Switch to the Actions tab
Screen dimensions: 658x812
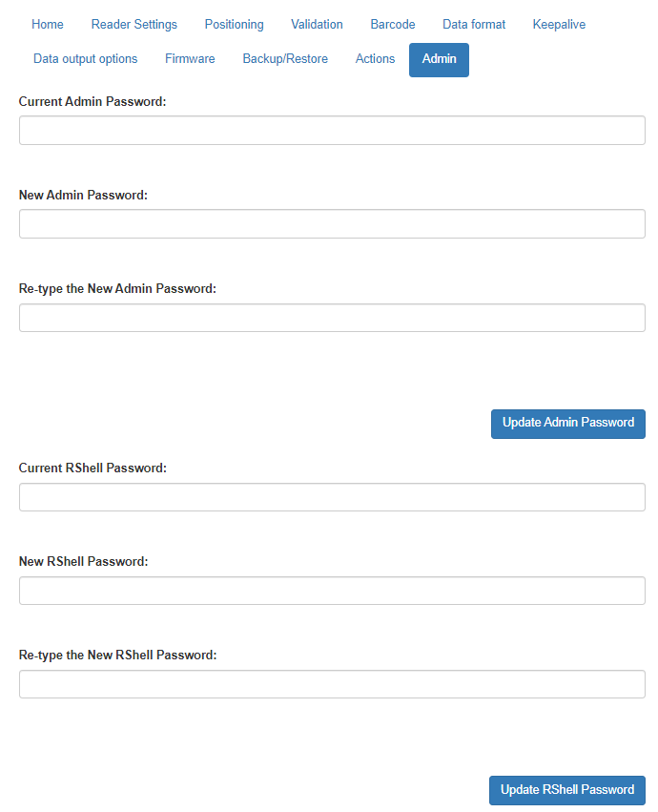tap(375, 58)
